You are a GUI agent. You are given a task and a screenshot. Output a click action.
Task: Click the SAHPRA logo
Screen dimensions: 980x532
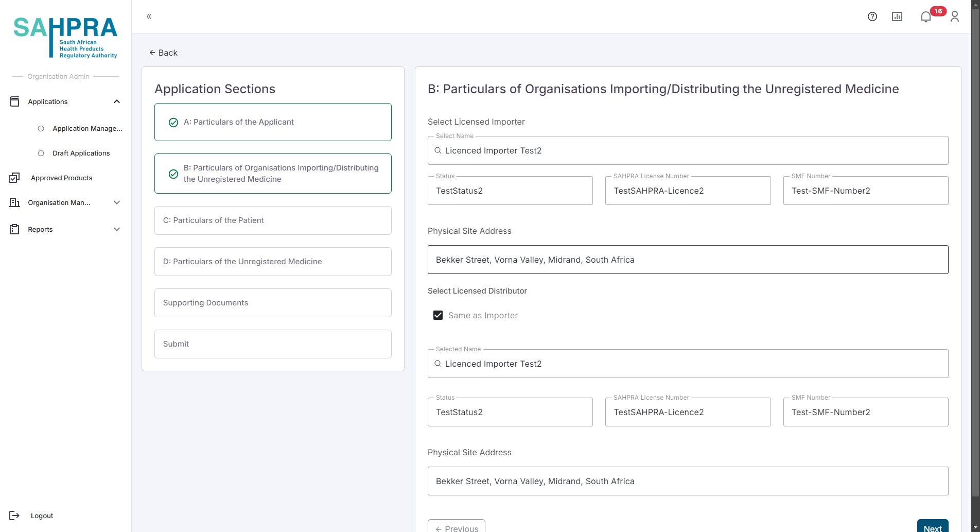[x=65, y=38]
